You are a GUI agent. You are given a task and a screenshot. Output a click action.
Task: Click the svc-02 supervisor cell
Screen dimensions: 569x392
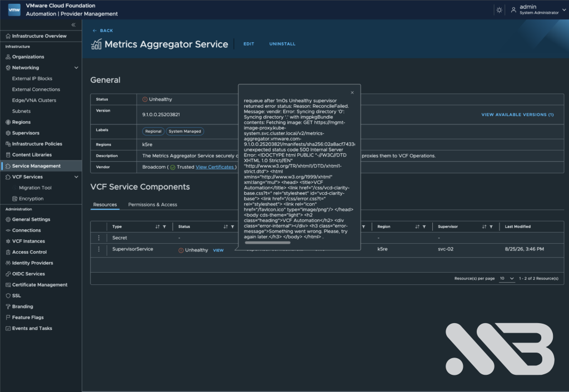tap(446, 249)
